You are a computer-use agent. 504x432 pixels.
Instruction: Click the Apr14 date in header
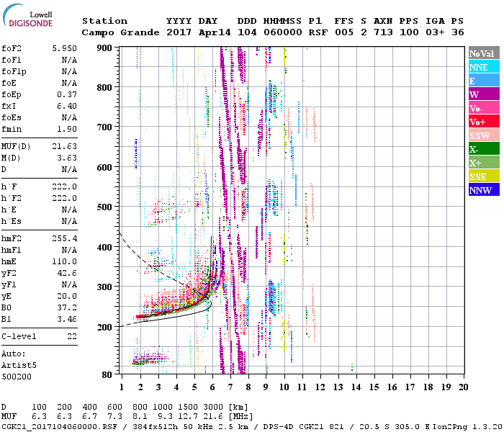coord(215,32)
